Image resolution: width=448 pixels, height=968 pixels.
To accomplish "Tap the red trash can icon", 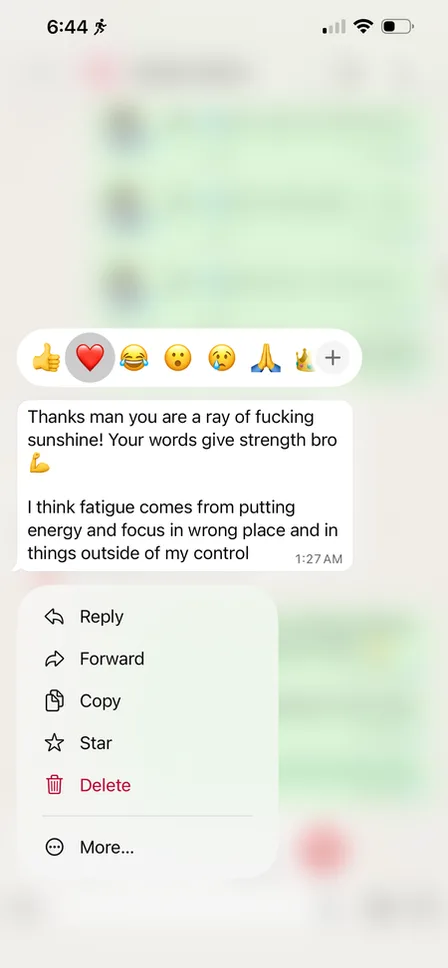I will [54, 785].
